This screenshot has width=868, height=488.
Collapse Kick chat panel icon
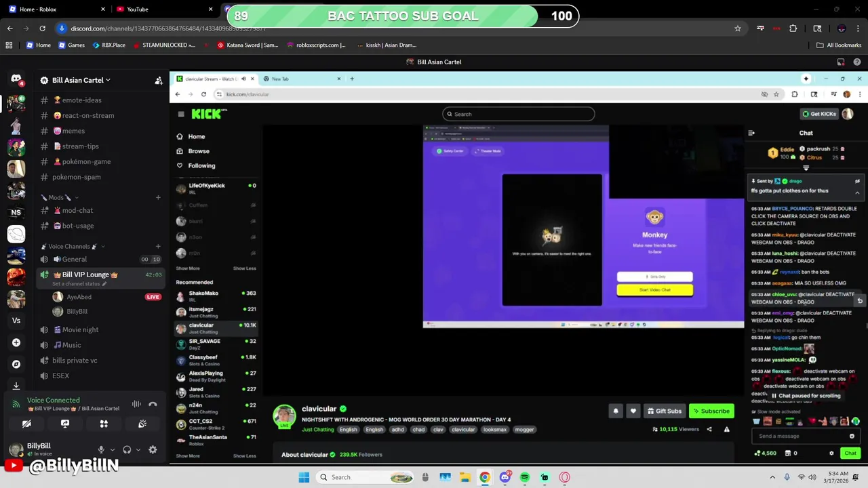[x=751, y=133]
